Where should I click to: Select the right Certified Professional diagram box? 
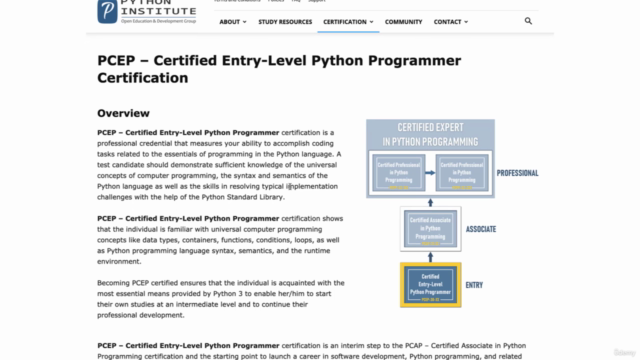[462, 173]
